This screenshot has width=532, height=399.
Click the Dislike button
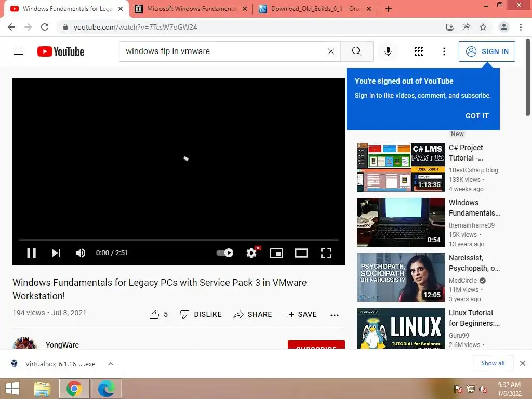[x=201, y=314]
